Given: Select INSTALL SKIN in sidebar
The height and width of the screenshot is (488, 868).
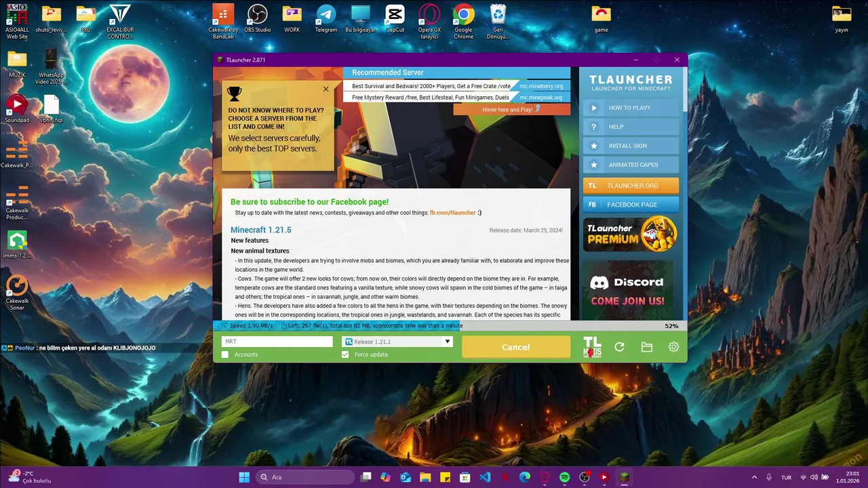Looking at the screenshot, I should pos(631,146).
